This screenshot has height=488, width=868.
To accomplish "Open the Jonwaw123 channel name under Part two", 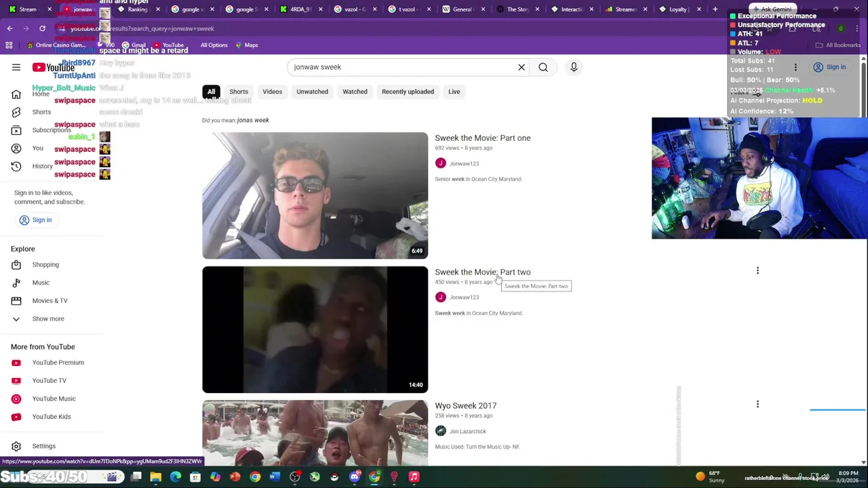I will pos(464,297).
